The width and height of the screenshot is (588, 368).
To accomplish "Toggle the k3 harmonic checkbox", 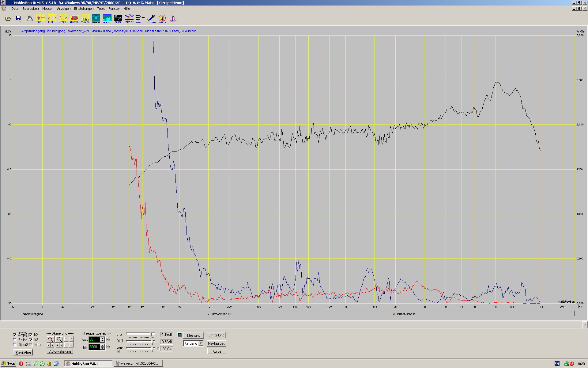I will pyautogui.click(x=31, y=340).
